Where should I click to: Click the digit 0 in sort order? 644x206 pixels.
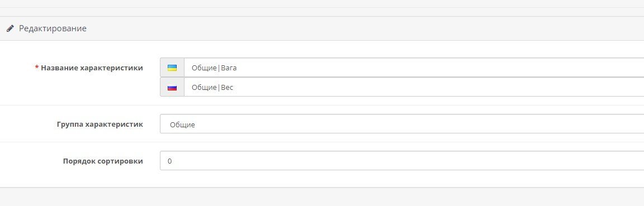coord(169,161)
